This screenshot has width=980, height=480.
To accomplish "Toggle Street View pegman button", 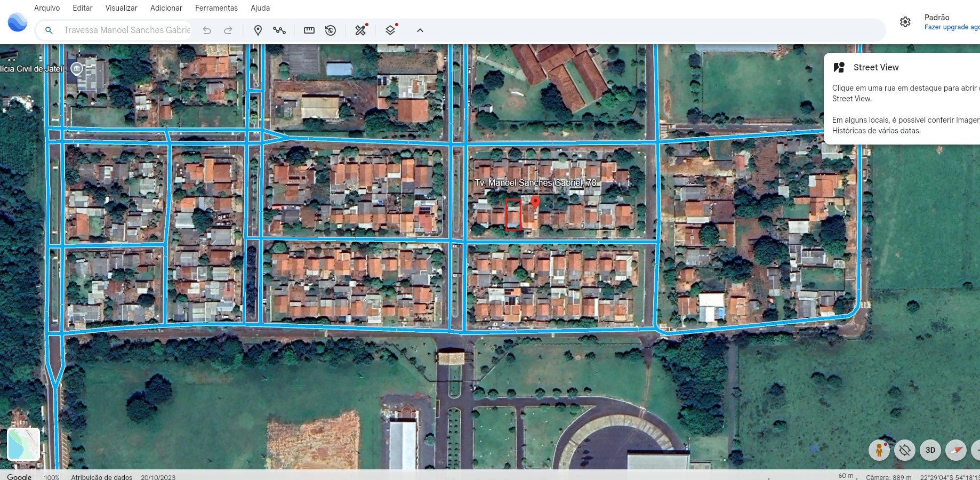I will point(879,450).
